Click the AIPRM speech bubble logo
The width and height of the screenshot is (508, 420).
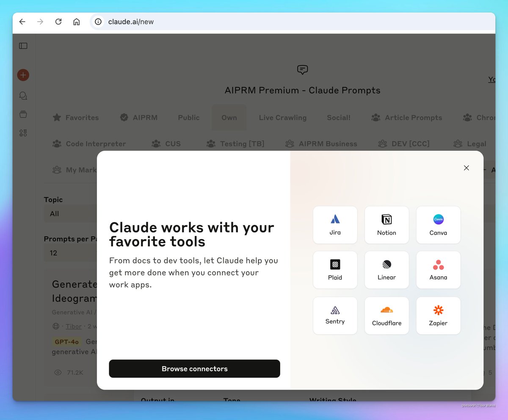point(302,70)
